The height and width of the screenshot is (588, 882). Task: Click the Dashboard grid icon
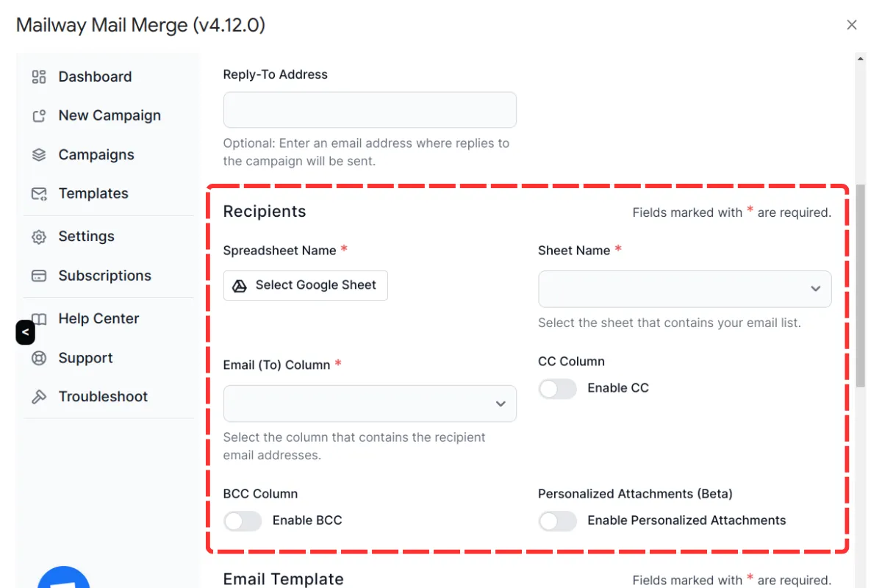tap(39, 76)
